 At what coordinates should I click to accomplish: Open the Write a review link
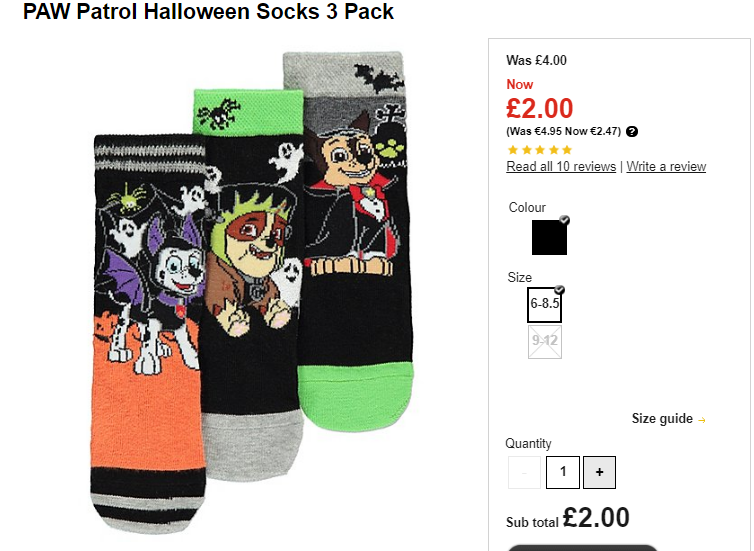666,166
